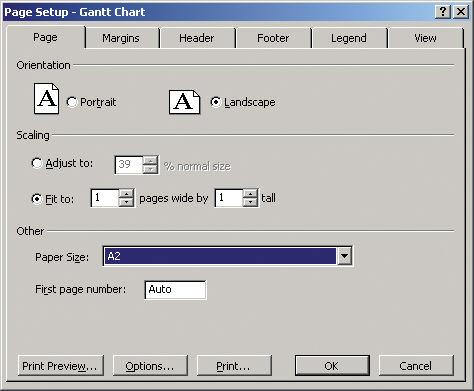The width and height of the screenshot is (474, 391).
Task: Click the Print button
Action: (x=234, y=366)
